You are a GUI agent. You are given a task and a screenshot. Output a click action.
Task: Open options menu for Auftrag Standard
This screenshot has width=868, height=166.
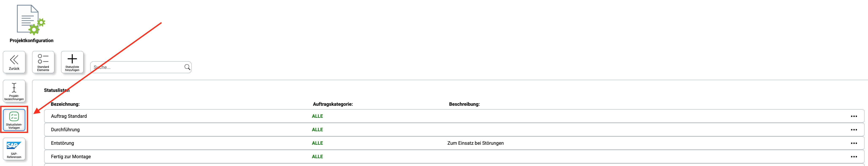pos(853,116)
